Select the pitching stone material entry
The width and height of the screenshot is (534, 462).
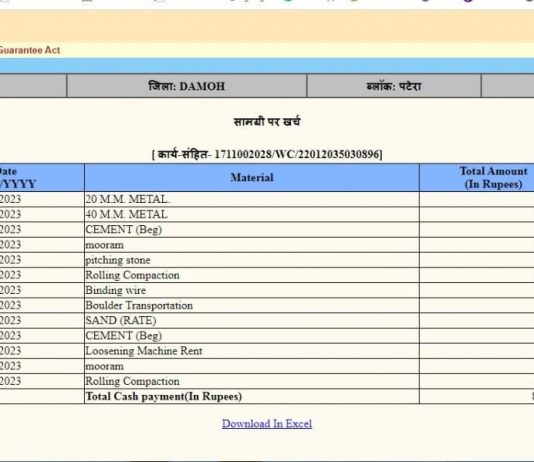coord(252,260)
